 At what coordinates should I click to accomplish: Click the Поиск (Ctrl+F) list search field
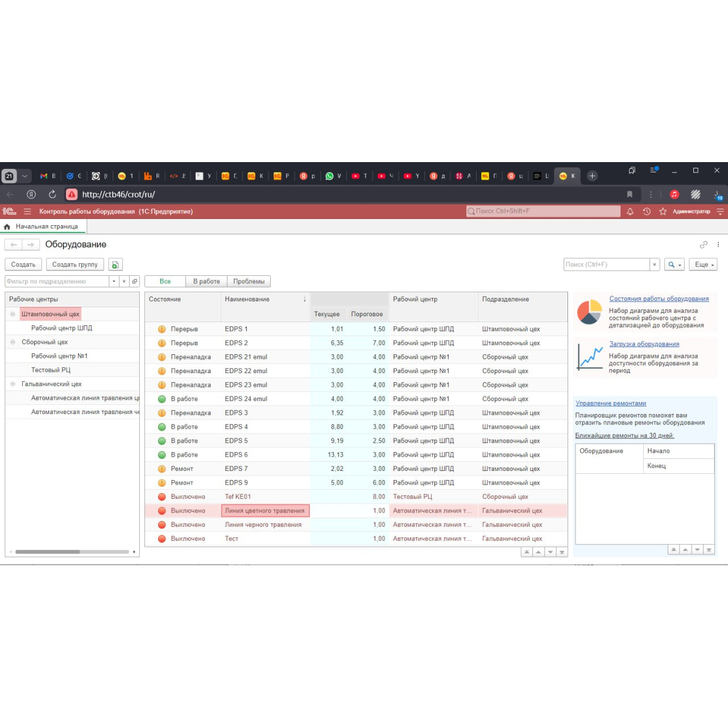606,264
